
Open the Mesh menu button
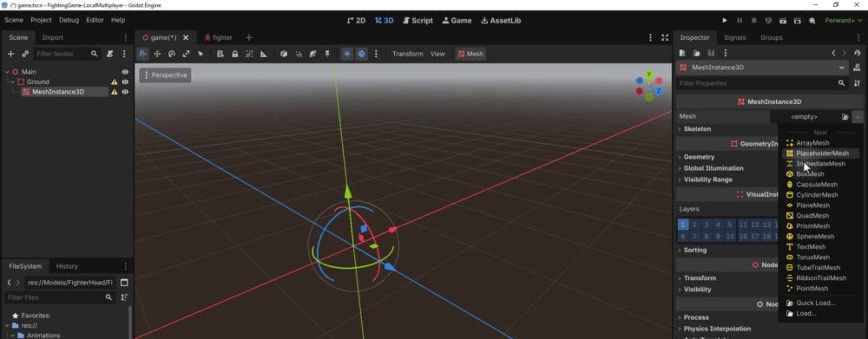coord(470,54)
